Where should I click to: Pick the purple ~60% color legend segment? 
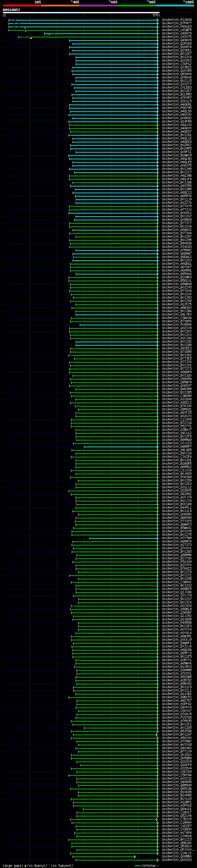click(99, 6)
